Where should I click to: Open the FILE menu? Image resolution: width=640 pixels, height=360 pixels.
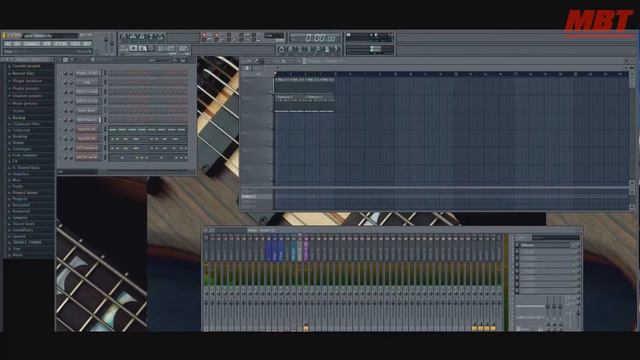click(x=8, y=44)
